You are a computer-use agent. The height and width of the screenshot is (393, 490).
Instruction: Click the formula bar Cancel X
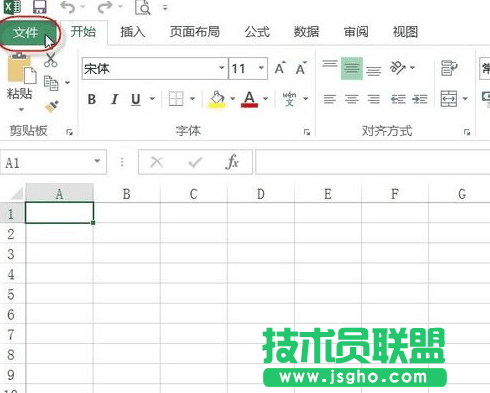click(x=157, y=162)
